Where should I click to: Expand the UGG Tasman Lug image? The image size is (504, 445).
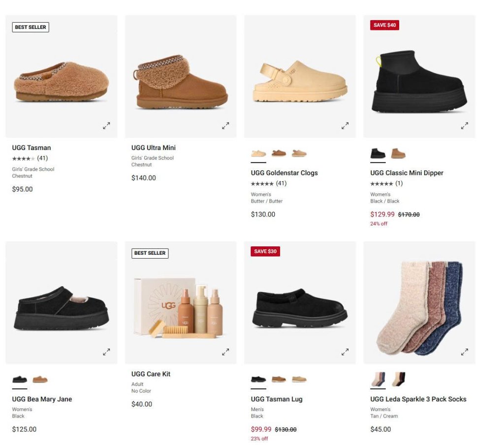345,352
